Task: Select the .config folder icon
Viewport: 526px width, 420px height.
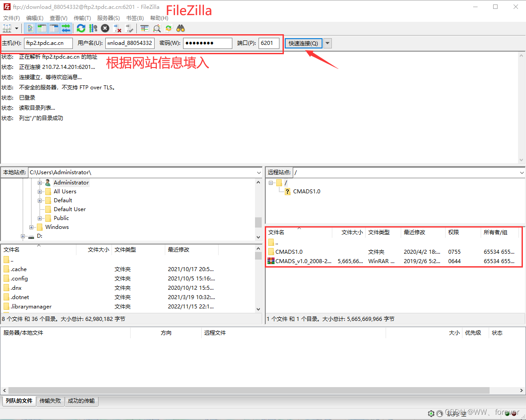Action: click(x=6, y=279)
